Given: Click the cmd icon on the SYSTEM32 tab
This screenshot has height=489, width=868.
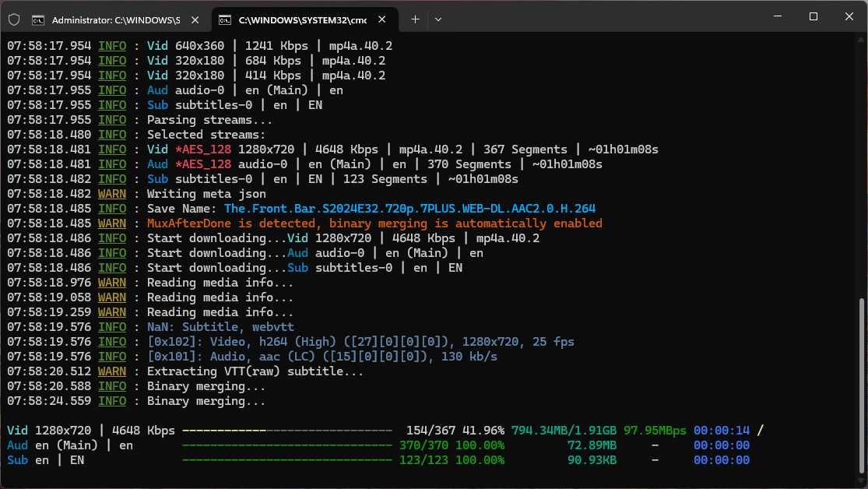Looking at the screenshot, I should 225,19.
